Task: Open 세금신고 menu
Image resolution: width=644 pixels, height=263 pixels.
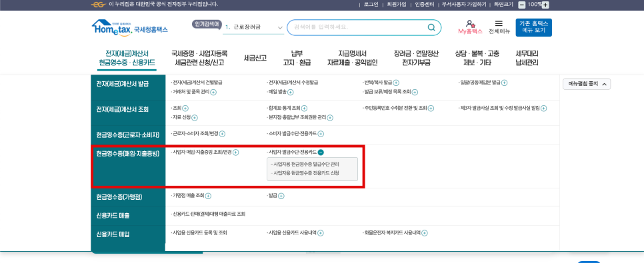Action: 255,59
